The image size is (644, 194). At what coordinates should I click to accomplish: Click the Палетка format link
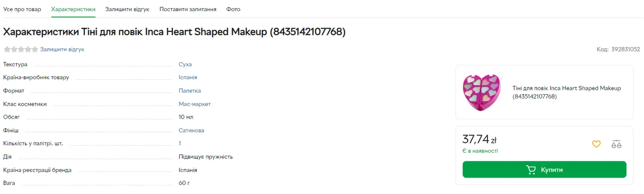point(190,91)
